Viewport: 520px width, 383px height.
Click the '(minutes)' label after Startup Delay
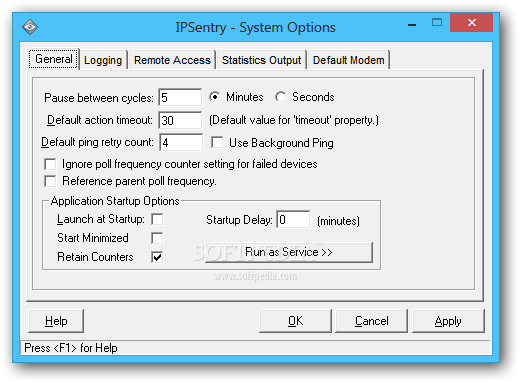coord(338,221)
